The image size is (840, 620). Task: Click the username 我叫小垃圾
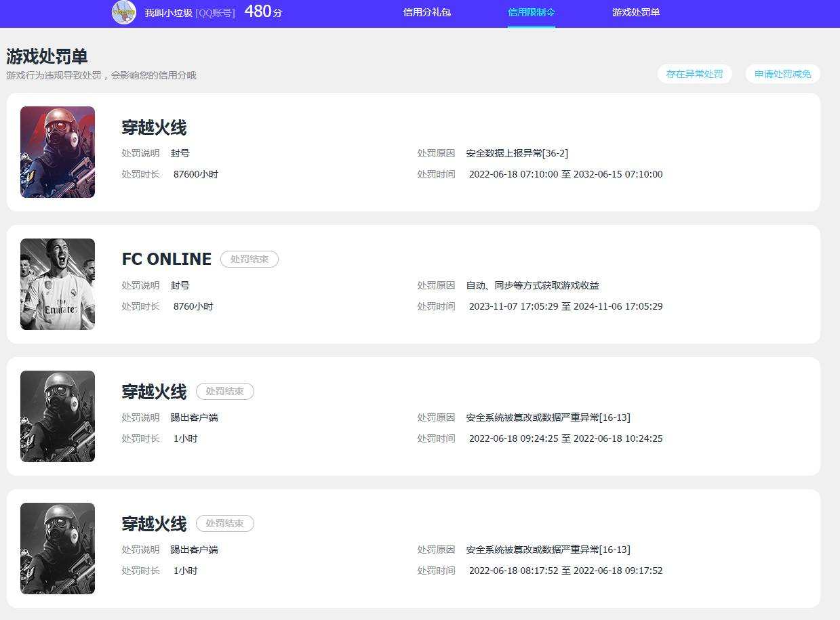click(169, 13)
